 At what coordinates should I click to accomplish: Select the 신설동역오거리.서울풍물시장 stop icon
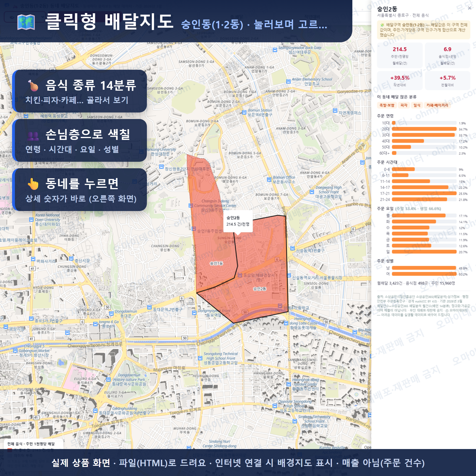point(289,275)
